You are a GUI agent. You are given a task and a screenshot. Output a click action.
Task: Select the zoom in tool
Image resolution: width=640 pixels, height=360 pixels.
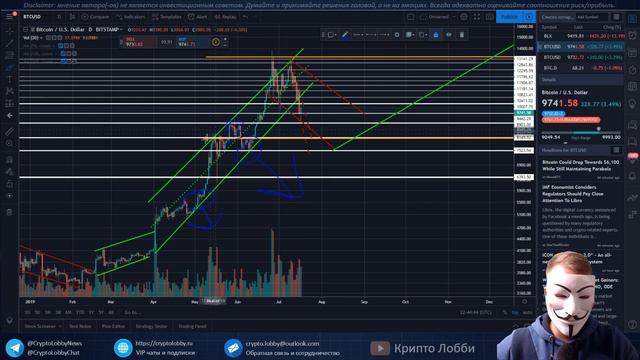pos(9,143)
